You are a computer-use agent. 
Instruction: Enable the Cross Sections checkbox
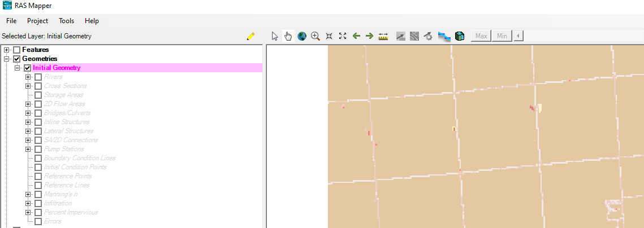(x=38, y=86)
